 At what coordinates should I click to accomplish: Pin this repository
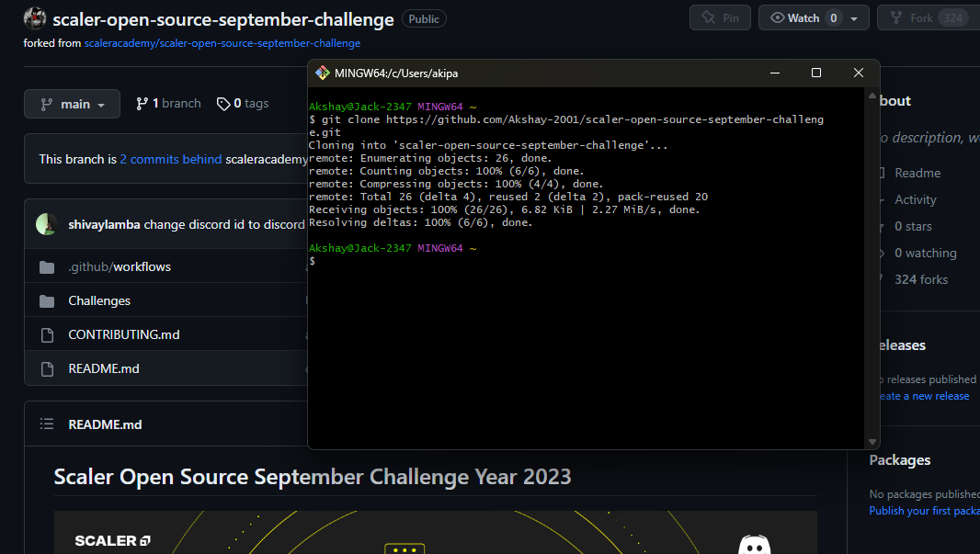720,17
